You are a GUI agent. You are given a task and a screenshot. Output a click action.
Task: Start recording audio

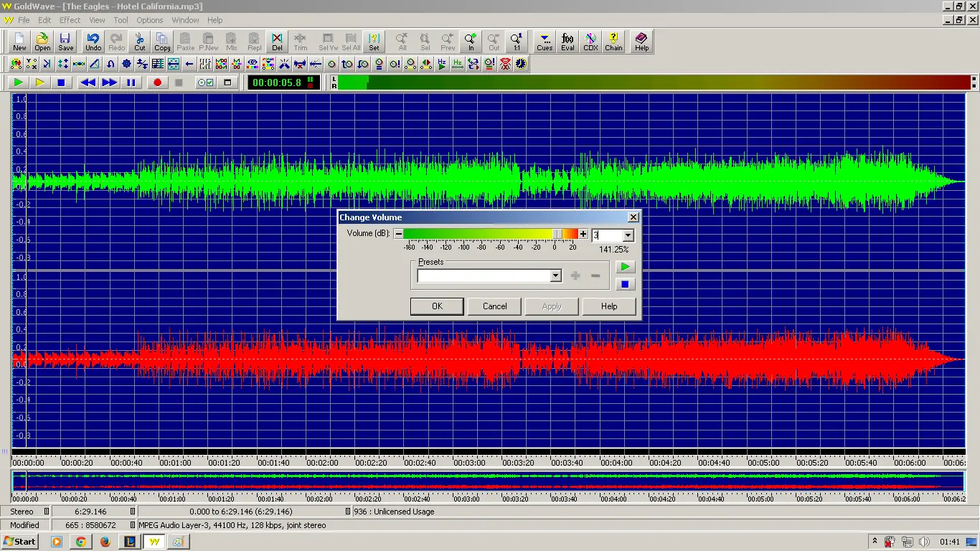point(157,82)
